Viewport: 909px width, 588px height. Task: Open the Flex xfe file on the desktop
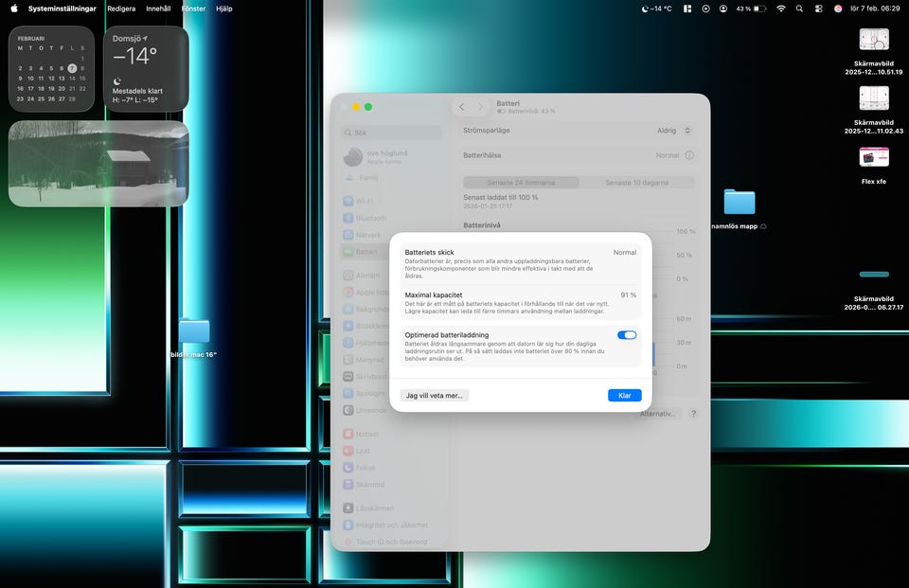pyautogui.click(x=873, y=157)
